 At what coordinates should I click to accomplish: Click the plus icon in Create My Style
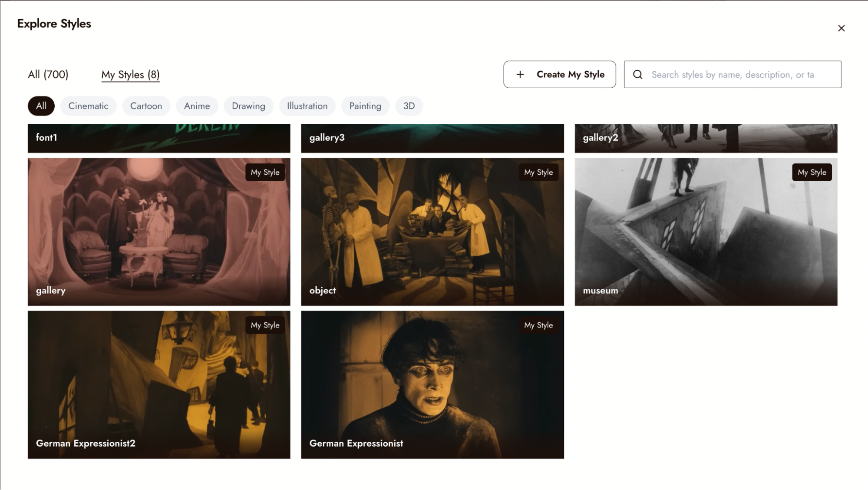click(520, 75)
